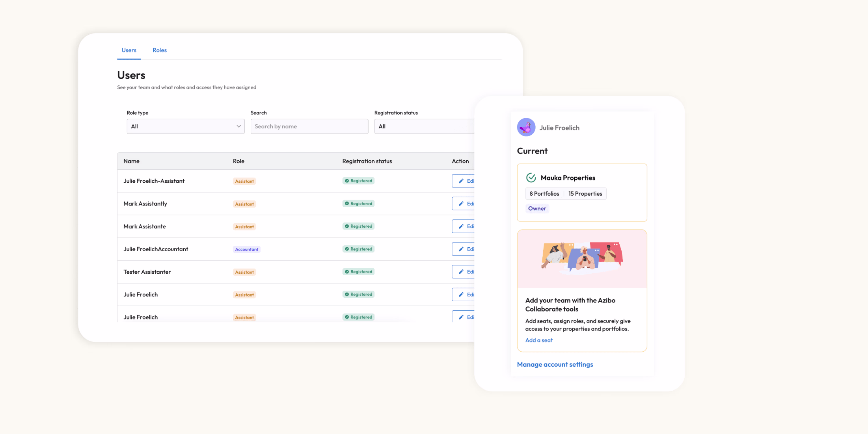Click the team collaboration illustration image
This screenshot has width=868, height=434.
[582, 258]
